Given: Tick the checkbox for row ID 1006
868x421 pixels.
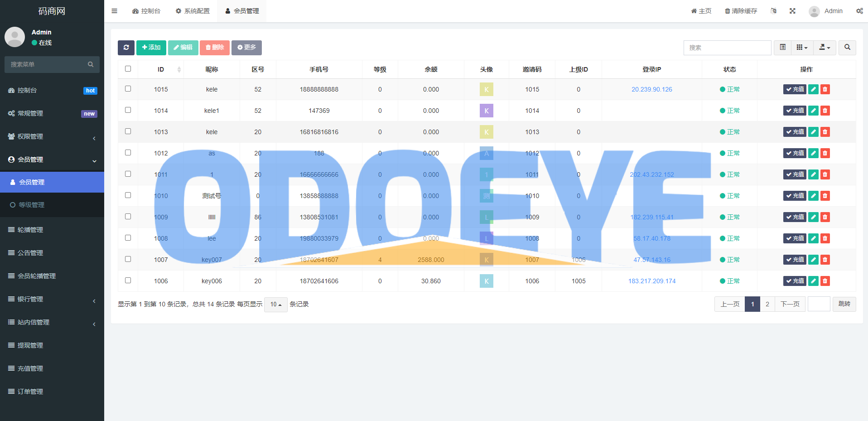Looking at the screenshot, I should [x=128, y=281].
